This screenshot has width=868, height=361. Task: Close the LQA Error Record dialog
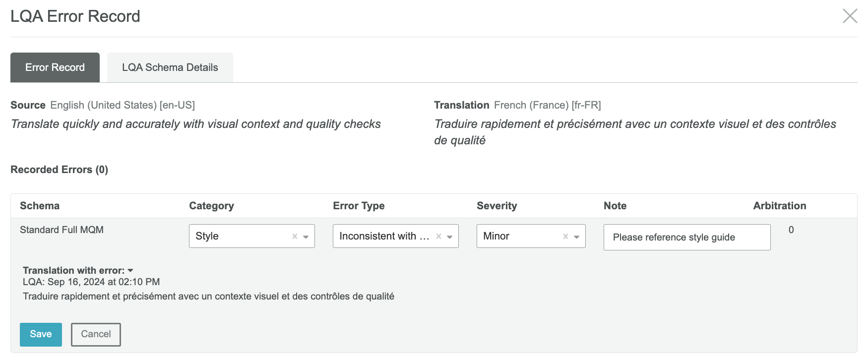click(850, 16)
